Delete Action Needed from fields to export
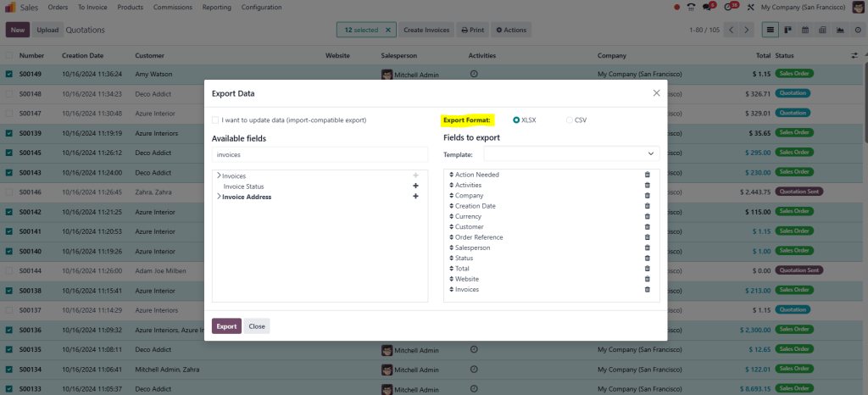868x395 pixels. pyautogui.click(x=647, y=175)
